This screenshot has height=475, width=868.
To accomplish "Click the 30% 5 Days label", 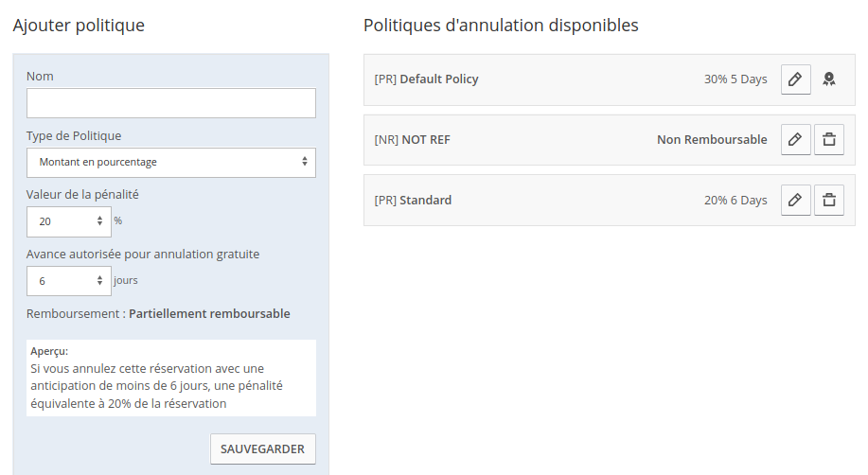I will (735, 79).
